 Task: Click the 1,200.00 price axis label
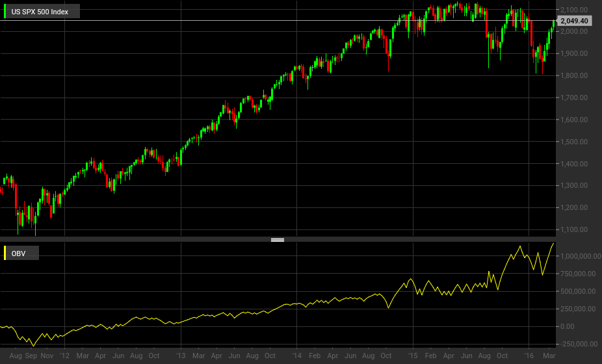coord(574,208)
